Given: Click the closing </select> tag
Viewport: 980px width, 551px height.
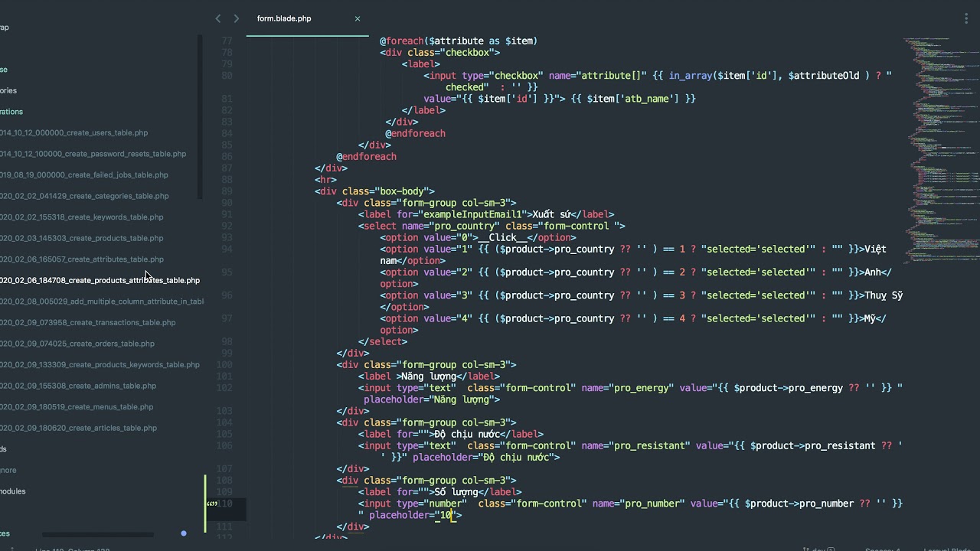Looking at the screenshot, I should pos(383,341).
